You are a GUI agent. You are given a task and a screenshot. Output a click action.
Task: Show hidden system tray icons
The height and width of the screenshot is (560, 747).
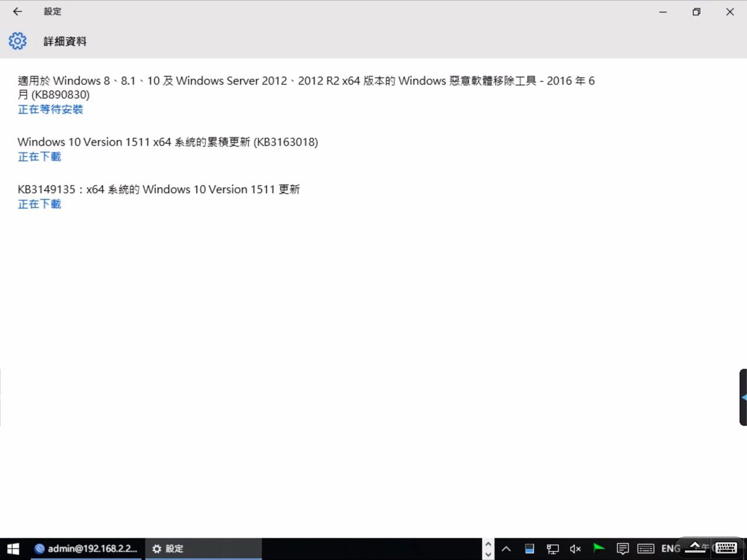506,548
